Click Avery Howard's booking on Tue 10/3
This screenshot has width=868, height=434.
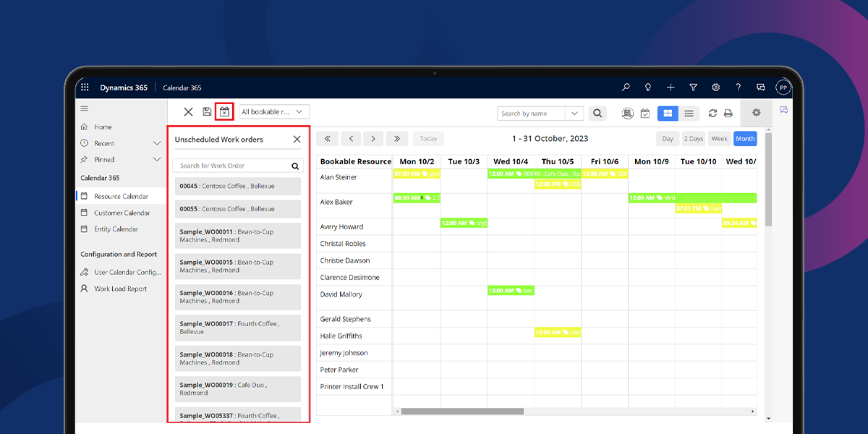[464, 223]
